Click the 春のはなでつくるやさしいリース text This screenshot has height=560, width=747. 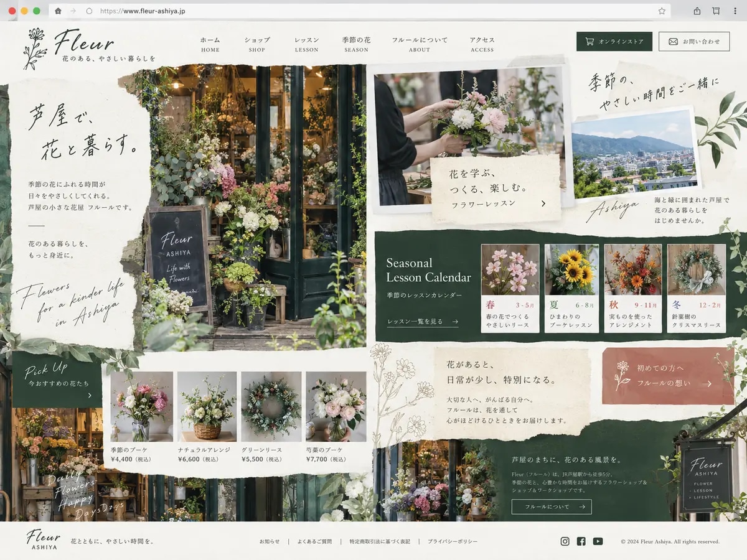508,321
